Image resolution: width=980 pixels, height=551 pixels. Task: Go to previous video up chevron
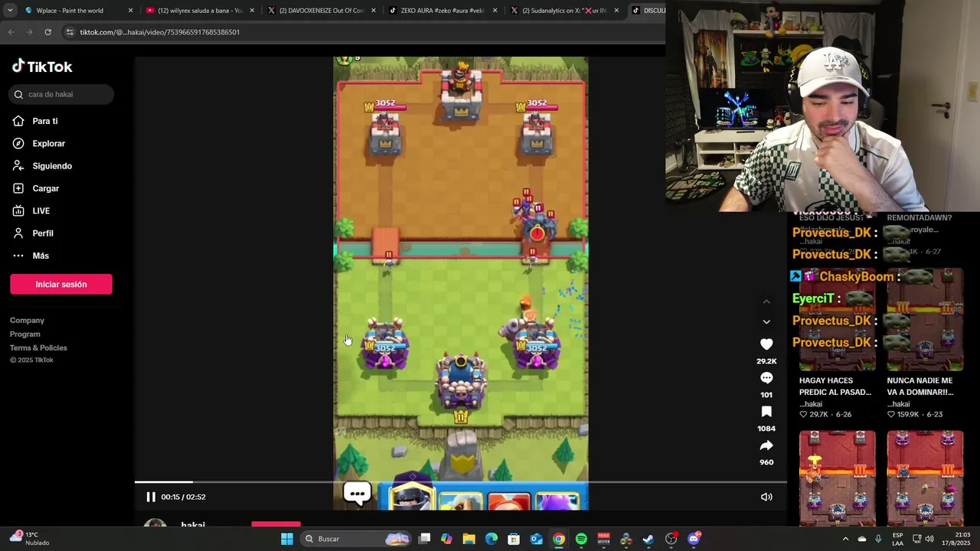[x=766, y=302]
